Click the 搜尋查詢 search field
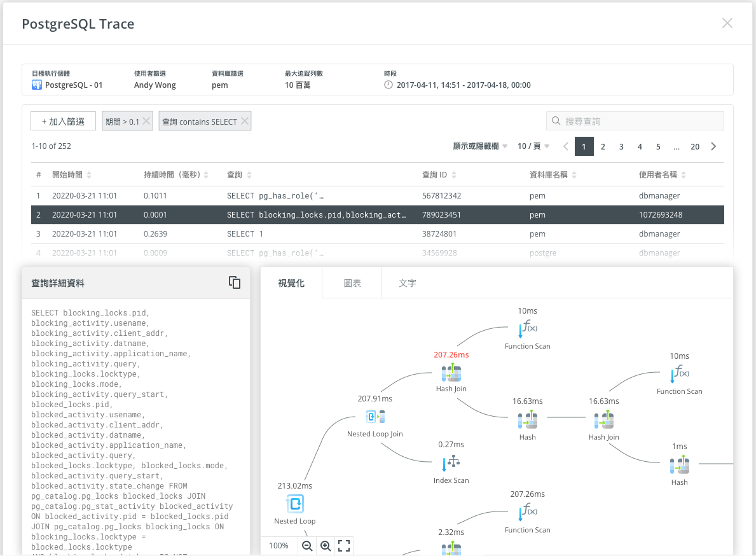The height and width of the screenshot is (556, 756). [x=635, y=120]
